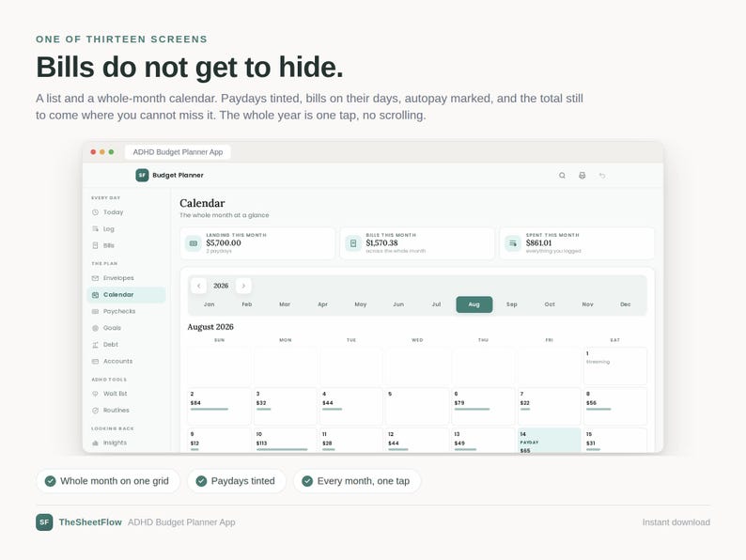Click the $861.01 spent amount
The width and height of the screenshot is (746, 560).
539,242
